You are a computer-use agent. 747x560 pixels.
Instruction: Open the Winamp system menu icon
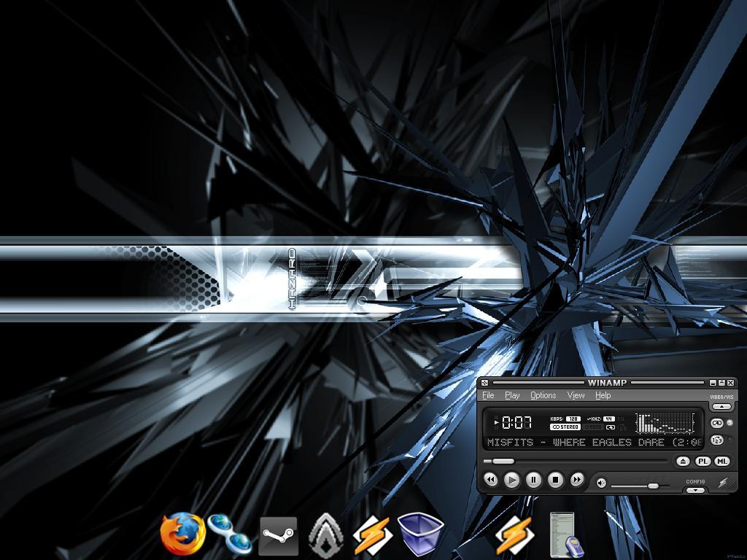point(484,383)
